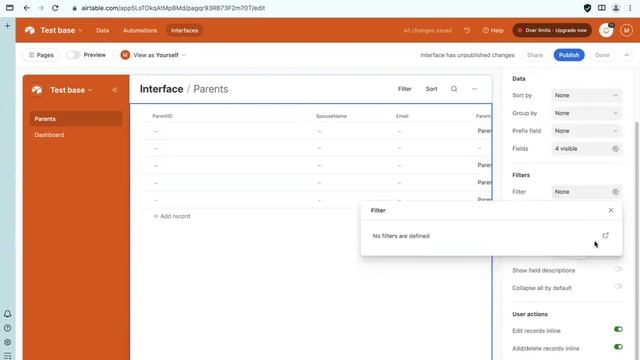The width and height of the screenshot is (640, 360).
Task: Close the Filter popup
Action: click(611, 210)
